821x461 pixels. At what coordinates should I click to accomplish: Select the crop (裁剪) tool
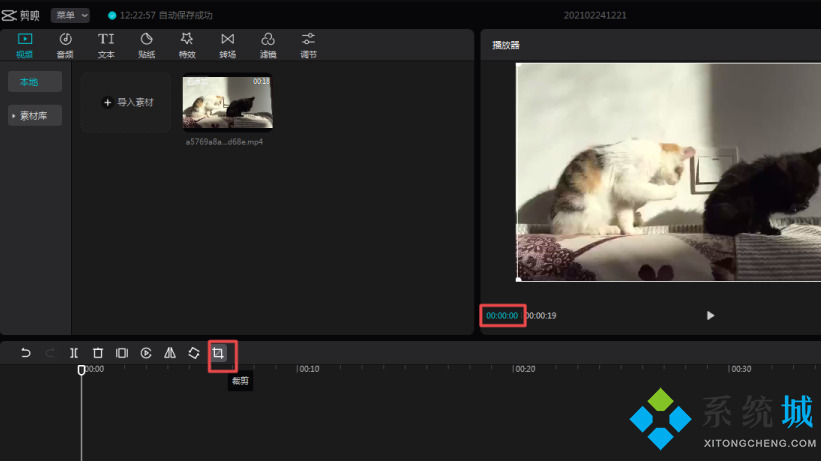pyautogui.click(x=218, y=353)
